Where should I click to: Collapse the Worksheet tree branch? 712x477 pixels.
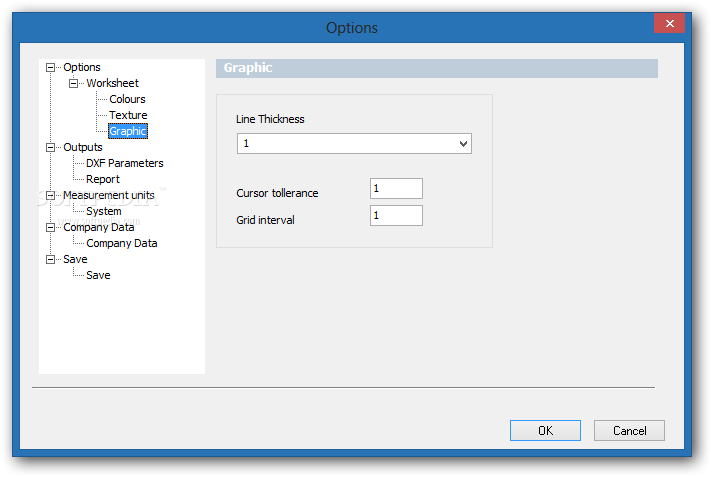tap(73, 84)
